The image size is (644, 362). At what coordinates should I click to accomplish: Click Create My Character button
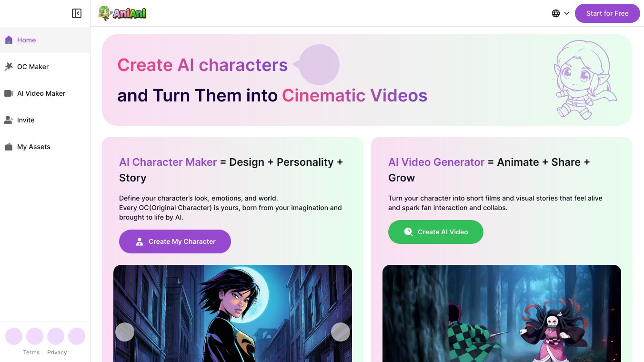(175, 241)
